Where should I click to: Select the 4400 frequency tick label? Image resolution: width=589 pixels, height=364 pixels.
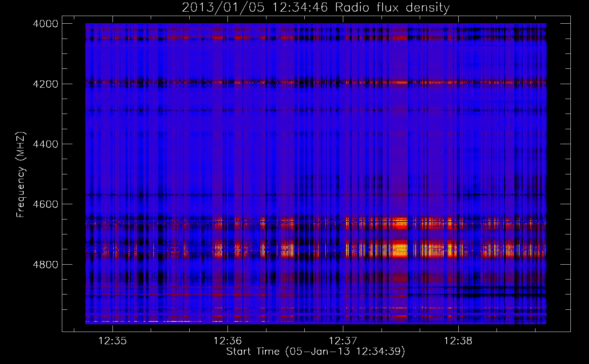pos(46,144)
